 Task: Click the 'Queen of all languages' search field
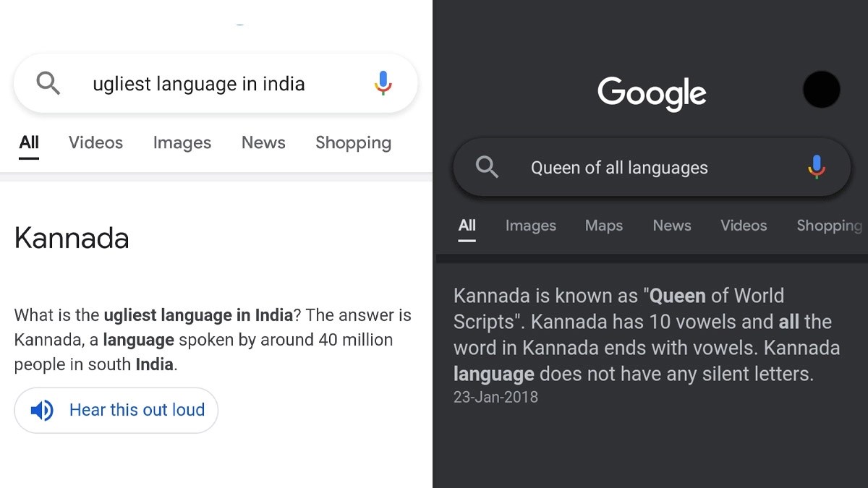[619, 168]
